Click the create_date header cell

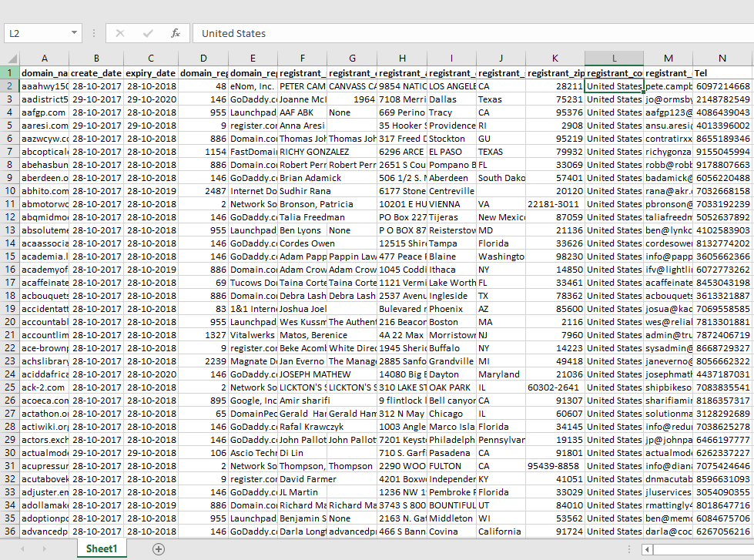tap(96, 73)
